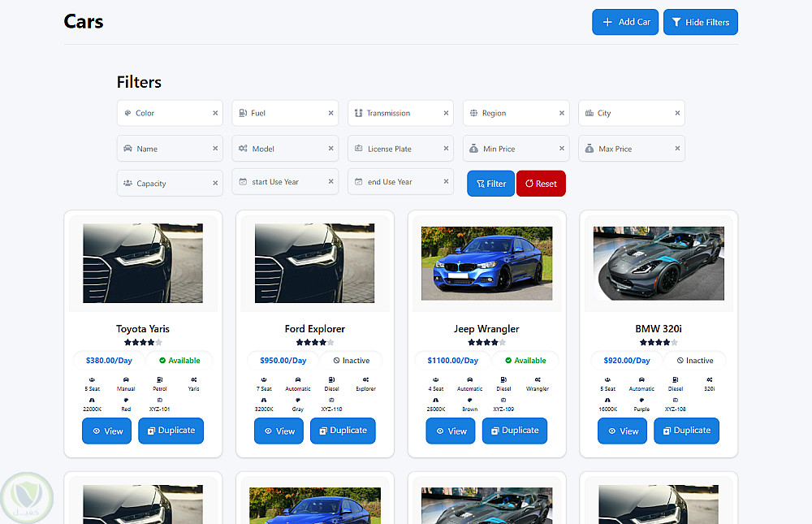Click the $1100.00/Day price badge
812x524 pixels.
tap(452, 361)
